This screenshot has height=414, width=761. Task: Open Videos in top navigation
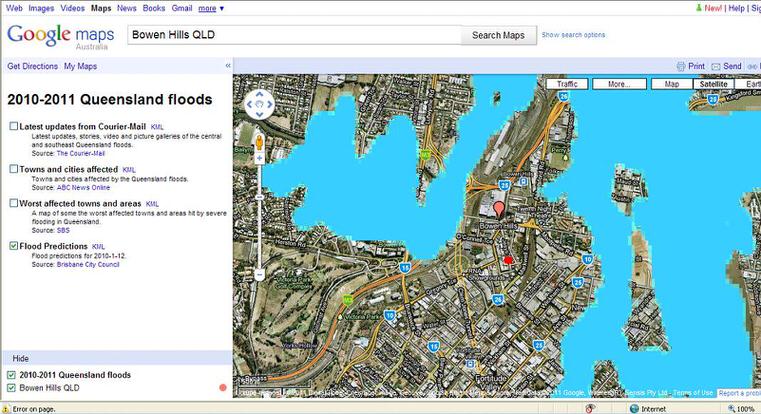72,8
